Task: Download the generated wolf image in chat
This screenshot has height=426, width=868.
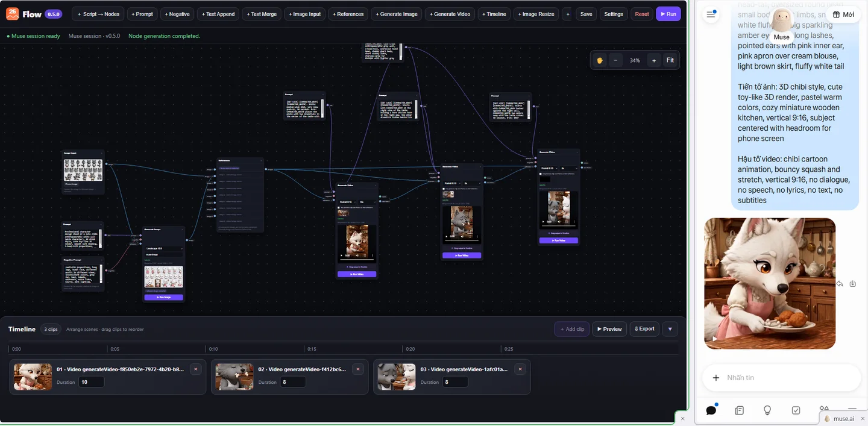Action: point(853,284)
